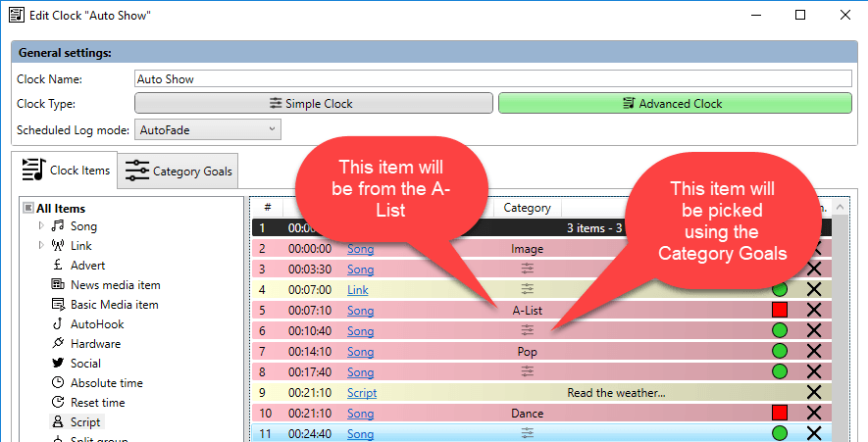
Task: Toggle green circle indicator on row 8
Action: tap(780, 371)
